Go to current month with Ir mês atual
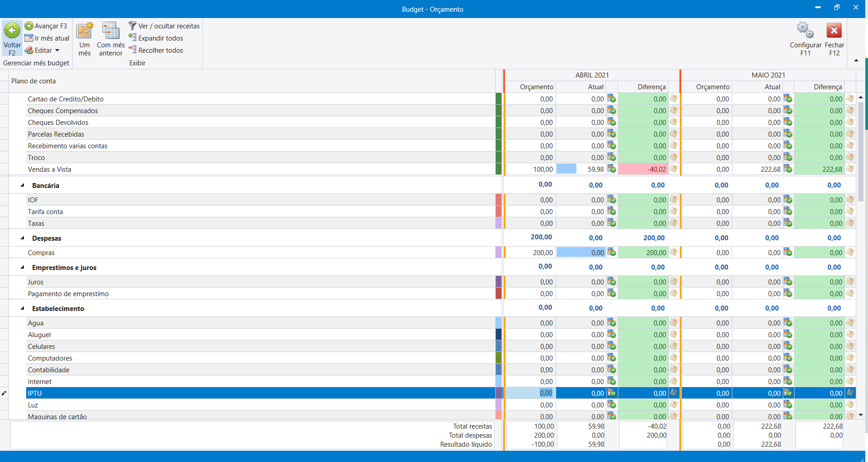 pos(47,38)
